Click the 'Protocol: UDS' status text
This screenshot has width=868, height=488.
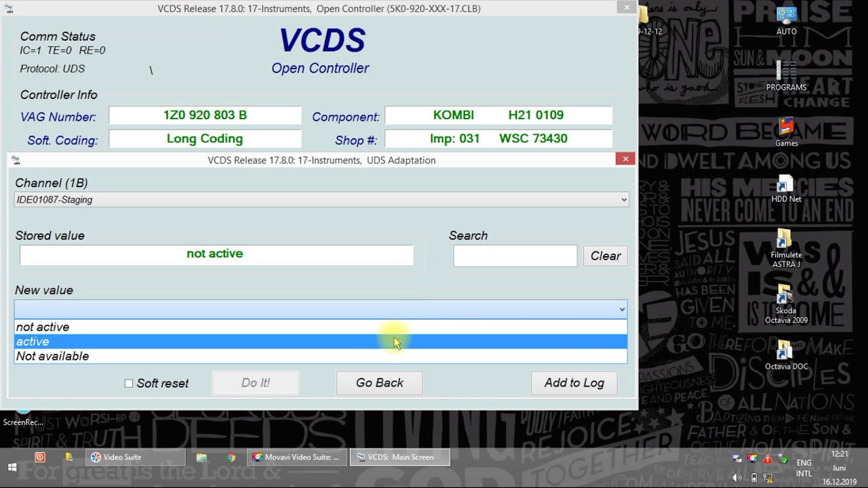[x=52, y=69]
